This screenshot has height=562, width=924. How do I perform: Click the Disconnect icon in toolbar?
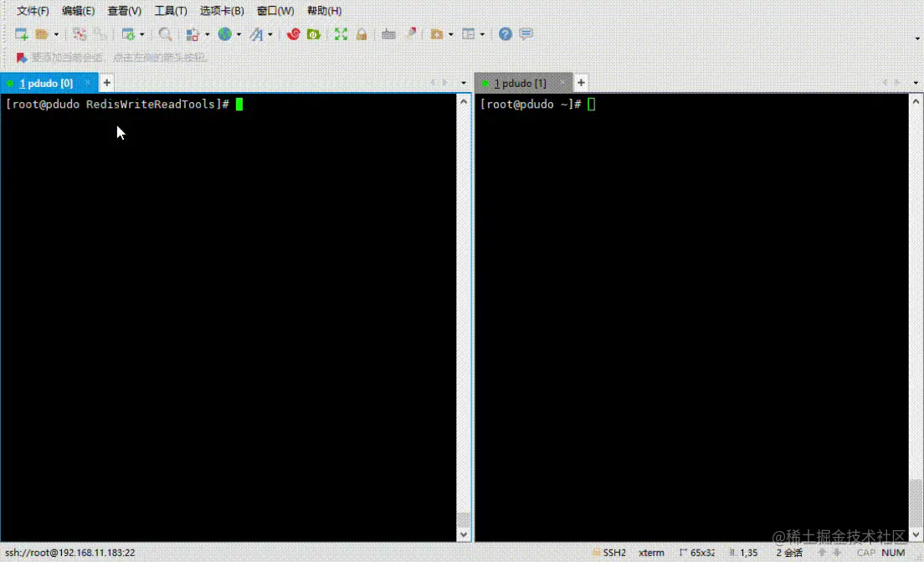[x=100, y=34]
